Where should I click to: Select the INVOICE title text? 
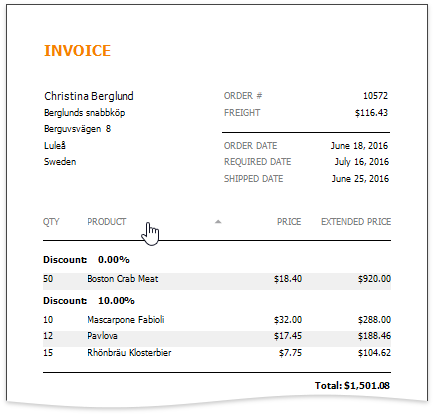tap(77, 51)
